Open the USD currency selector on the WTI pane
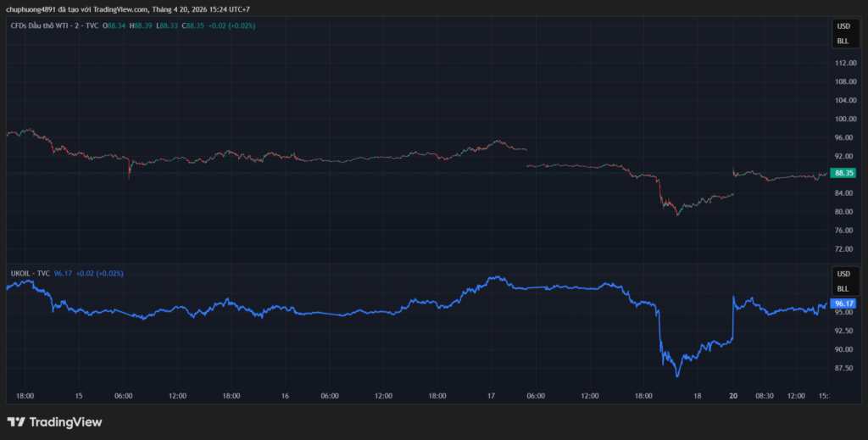868x440 pixels. point(843,26)
